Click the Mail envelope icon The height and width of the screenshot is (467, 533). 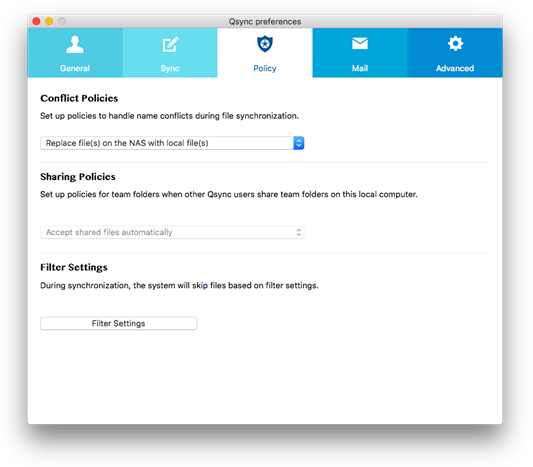tap(360, 44)
